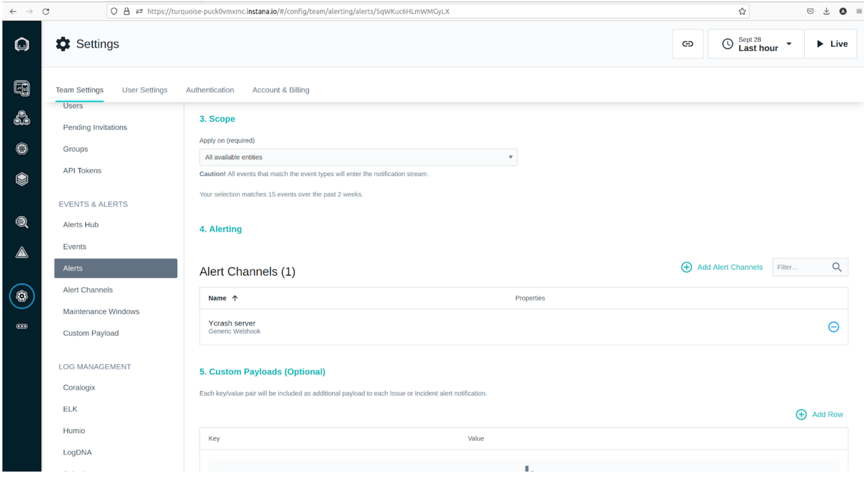This screenshot has width=868, height=481.
Task: Open the browser hamburger menu
Action: (859, 11)
